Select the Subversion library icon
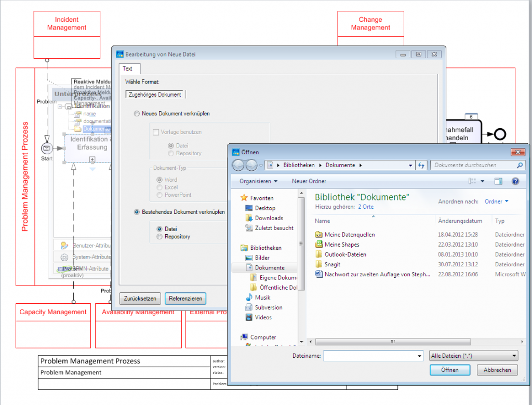Image resolution: width=532 pixels, height=405 pixels. click(x=249, y=308)
